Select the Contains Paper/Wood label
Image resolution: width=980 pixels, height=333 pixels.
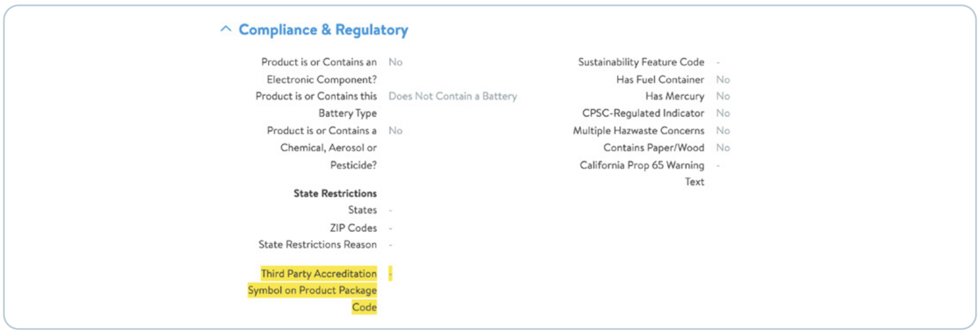tap(654, 148)
